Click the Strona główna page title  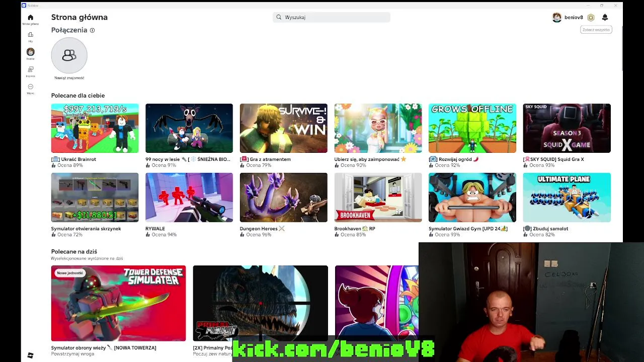point(79,17)
